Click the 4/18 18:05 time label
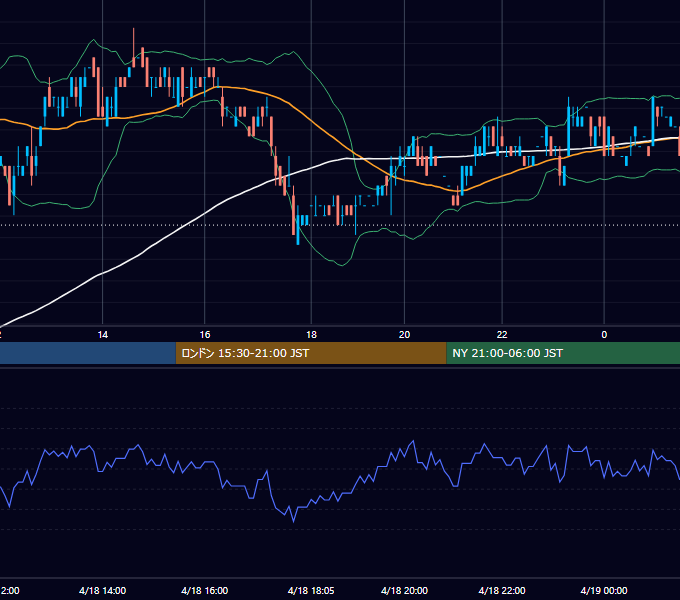 [x=311, y=590]
